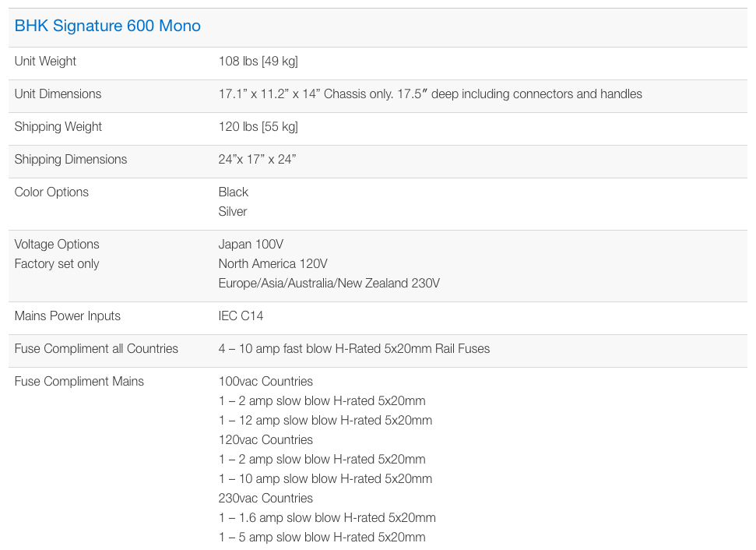Click the BHK Signature 600 Mono heading
This screenshot has width=756, height=550.
107,26
